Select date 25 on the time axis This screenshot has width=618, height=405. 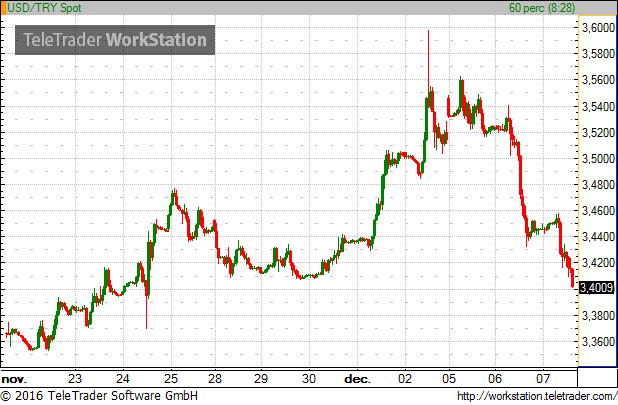[171, 379]
